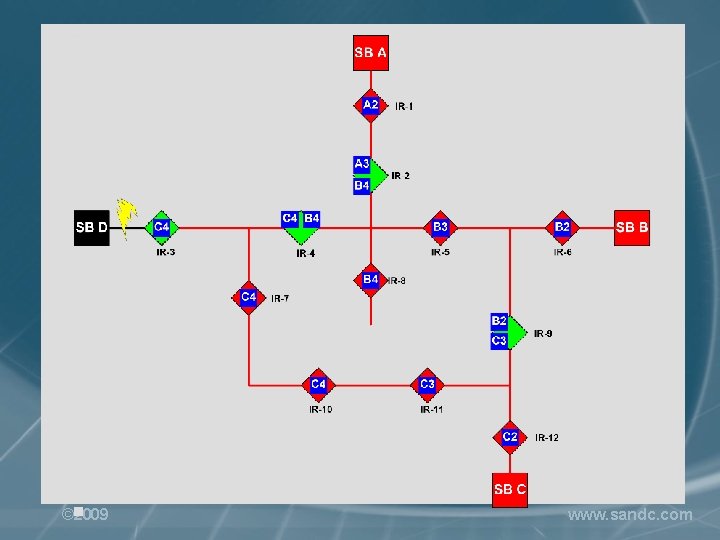The image size is (720, 540).
Task: Select the IR-5 diamond labeled B3
Action: (440, 228)
